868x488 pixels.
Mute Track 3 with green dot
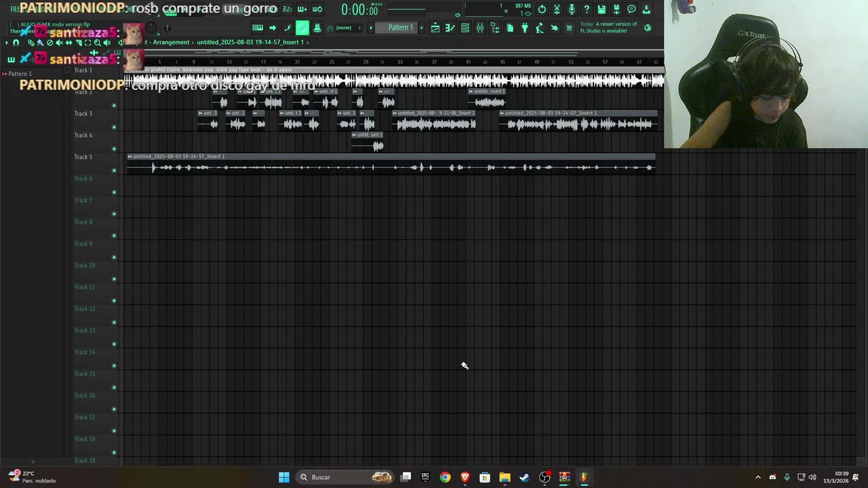pos(114,127)
